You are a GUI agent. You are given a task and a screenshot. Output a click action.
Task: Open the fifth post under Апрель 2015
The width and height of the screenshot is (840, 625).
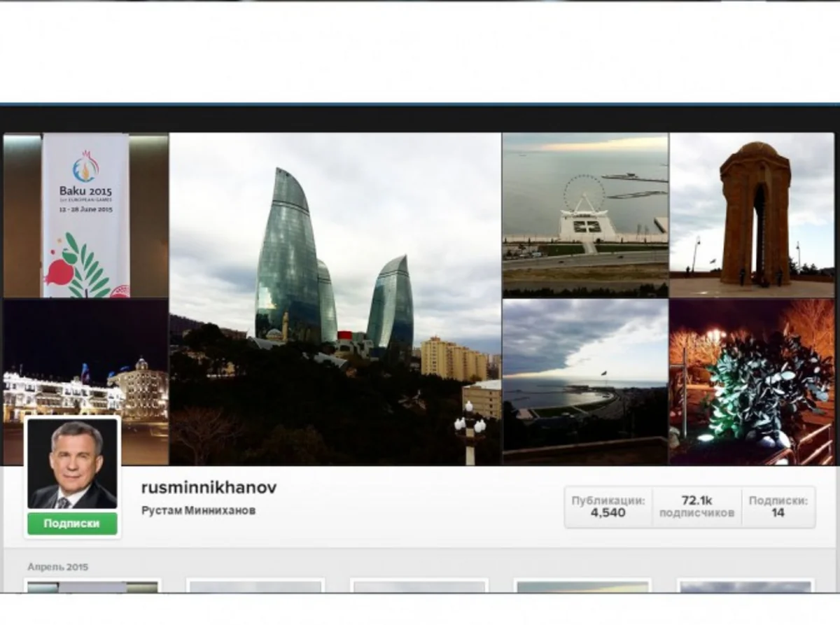[745, 587]
